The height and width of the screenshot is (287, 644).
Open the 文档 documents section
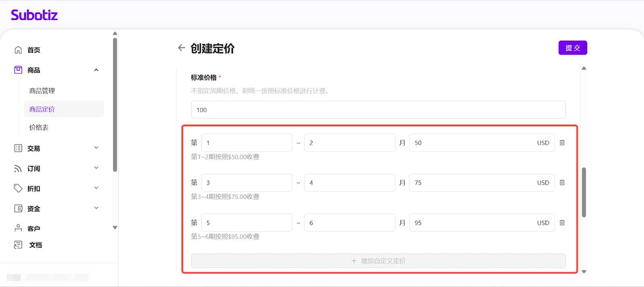click(x=35, y=245)
